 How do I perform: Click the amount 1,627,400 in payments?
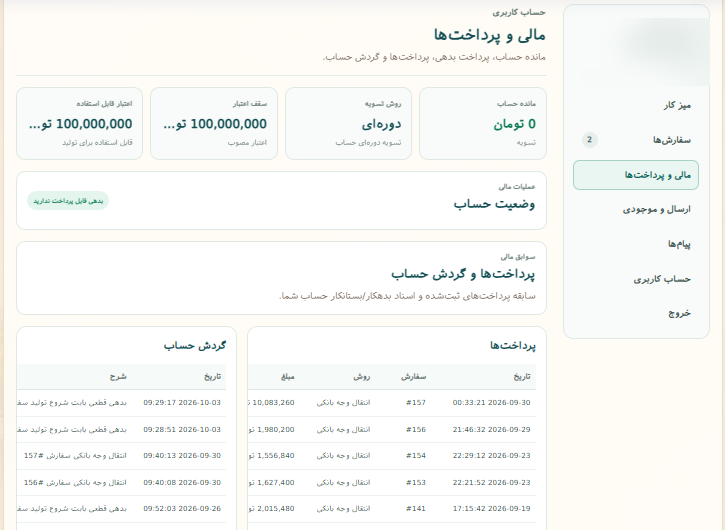pos(276,482)
